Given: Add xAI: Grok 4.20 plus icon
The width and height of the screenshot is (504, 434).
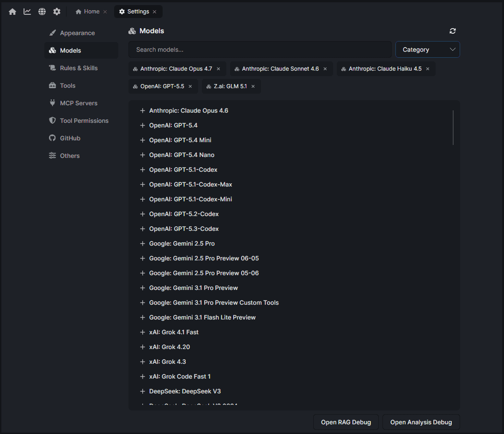Looking at the screenshot, I should [143, 347].
